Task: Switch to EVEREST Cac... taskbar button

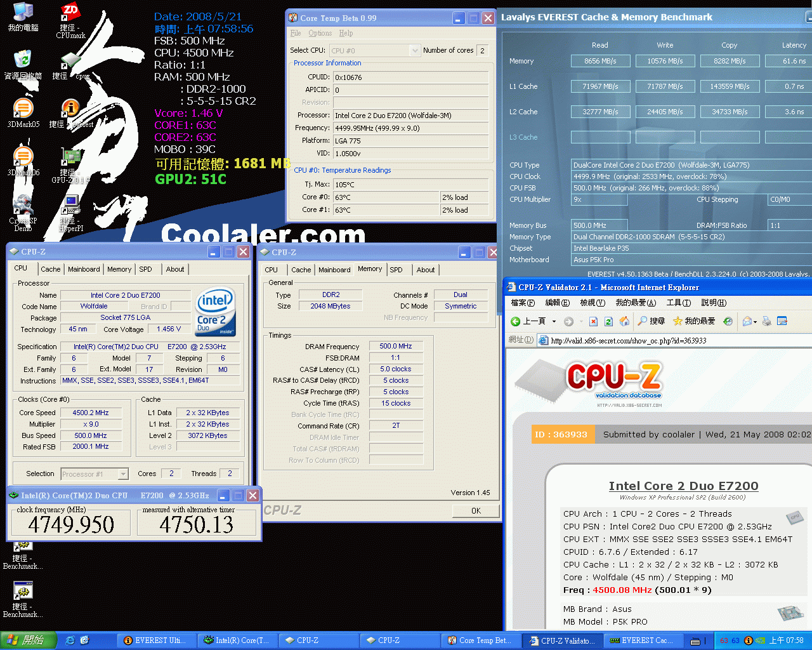Action: 643,640
